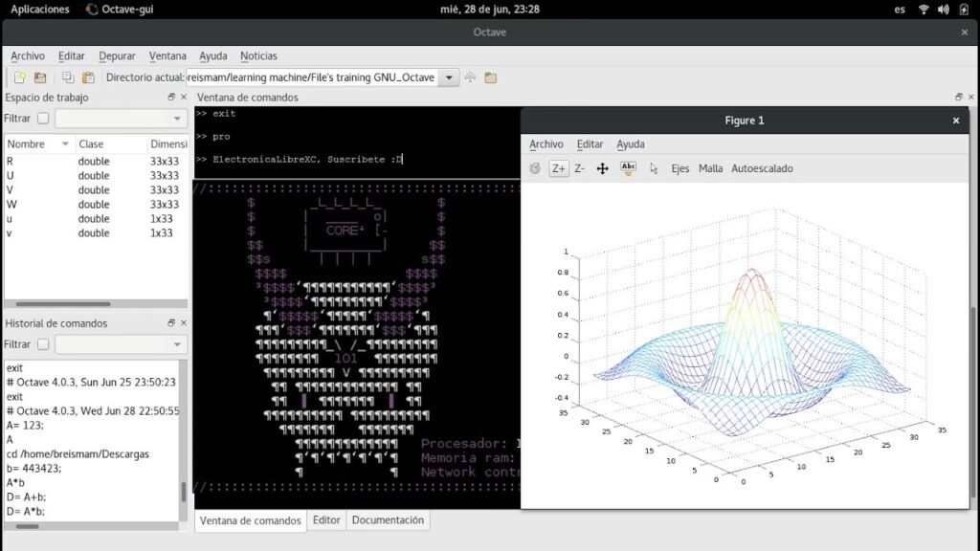The width and height of the screenshot is (980, 551).
Task: Click Autoescalado in the figure toolbar
Action: [x=762, y=168]
